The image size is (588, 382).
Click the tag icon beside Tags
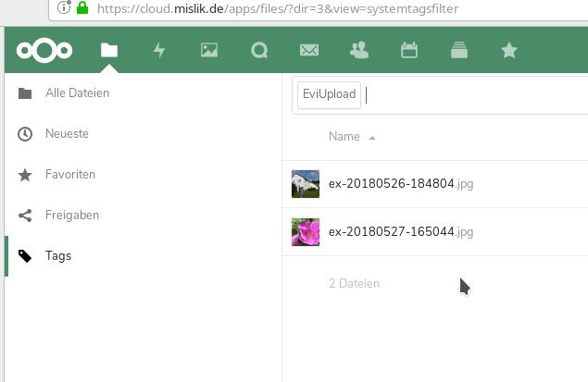pyautogui.click(x=25, y=256)
